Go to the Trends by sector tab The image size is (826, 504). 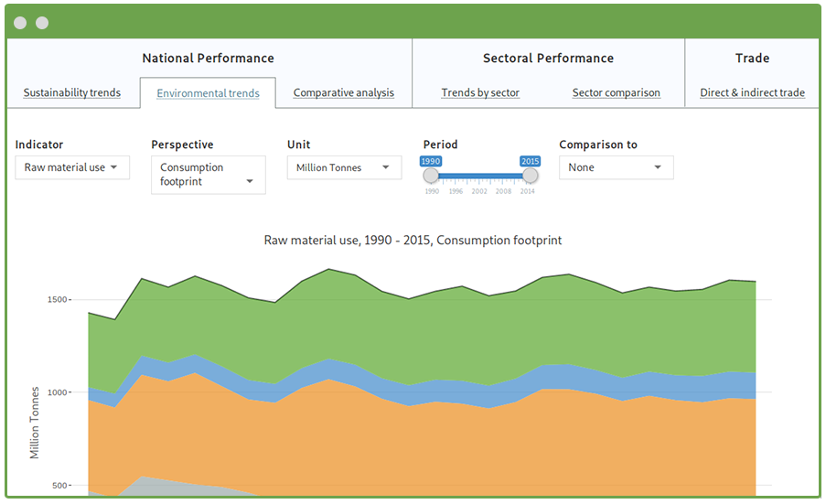[x=480, y=92]
